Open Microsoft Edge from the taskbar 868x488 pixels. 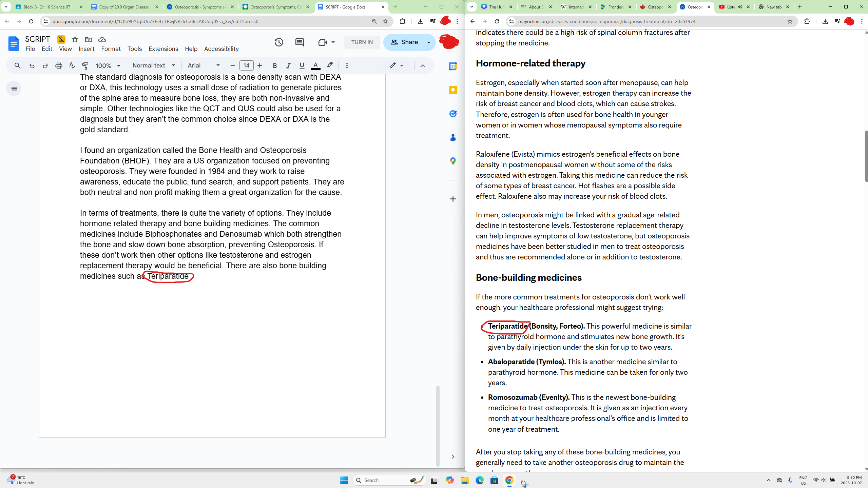[479, 480]
